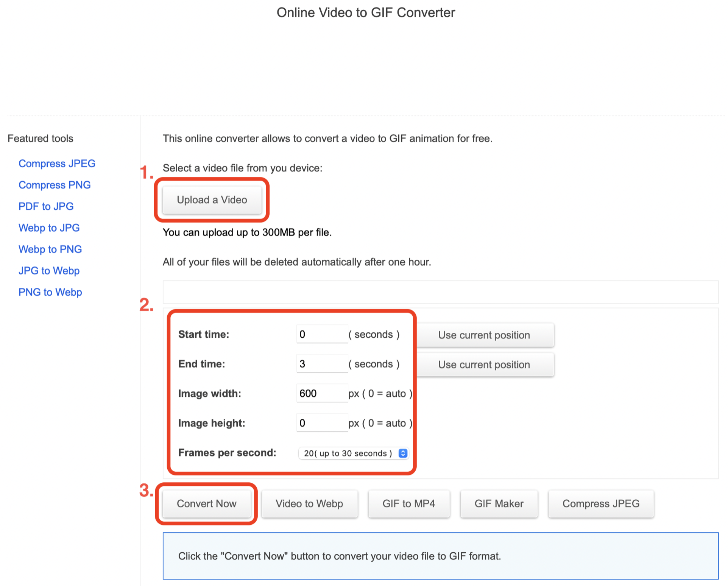Click the dropdown arrow beside 20 fps
This screenshot has width=728, height=586.
(403, 453)
